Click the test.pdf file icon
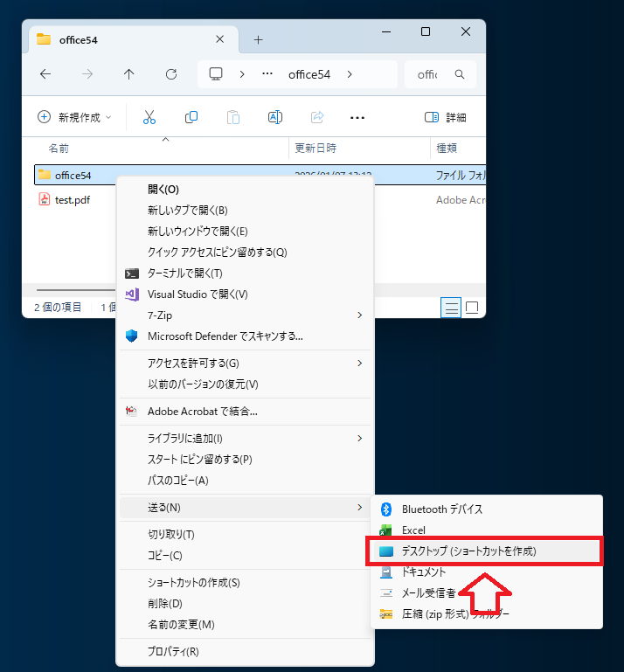Screen dimensions: 624x672 point(45,199)
